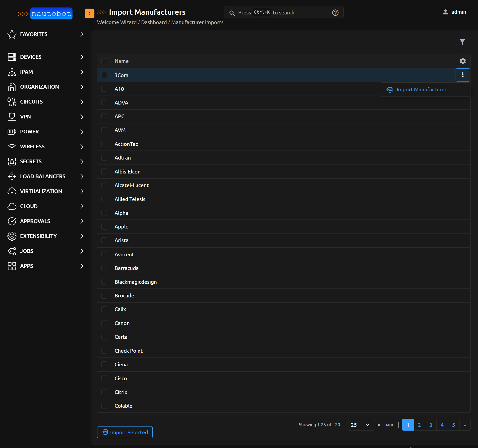Click the Ctrl+K search field
The image size is (478, 448).
[283, 12]
